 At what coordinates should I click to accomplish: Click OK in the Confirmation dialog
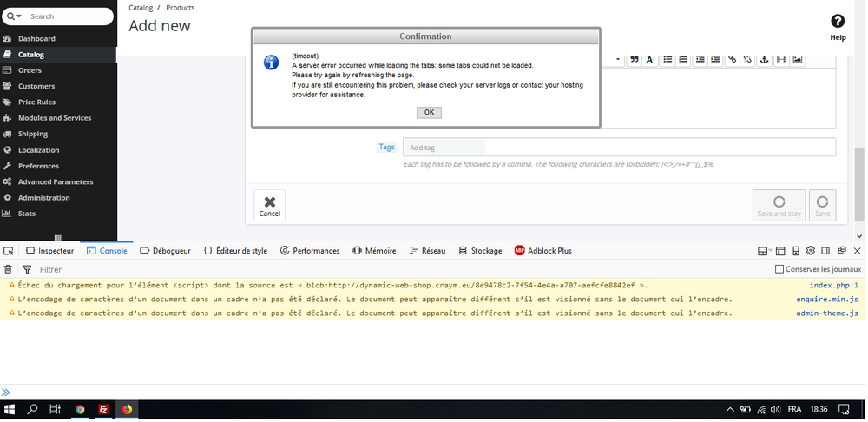(429, 112)
